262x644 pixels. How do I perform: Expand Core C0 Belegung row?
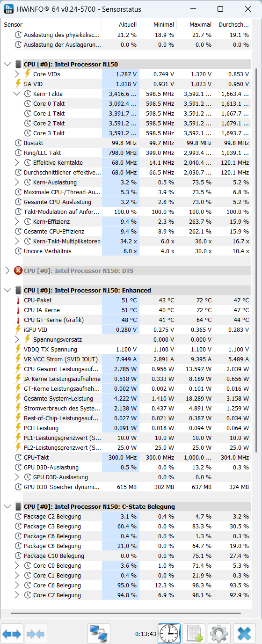click(x=17, y=565)
